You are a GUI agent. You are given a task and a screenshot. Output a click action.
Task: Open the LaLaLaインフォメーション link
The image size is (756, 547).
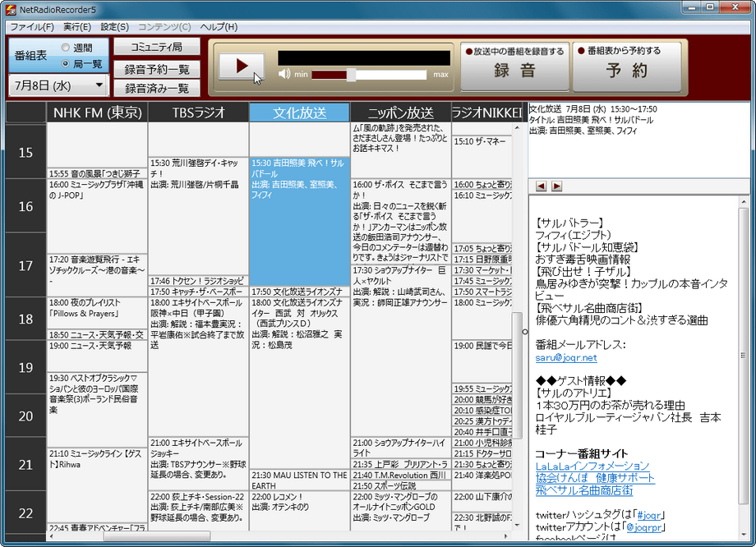coord(592,466)
